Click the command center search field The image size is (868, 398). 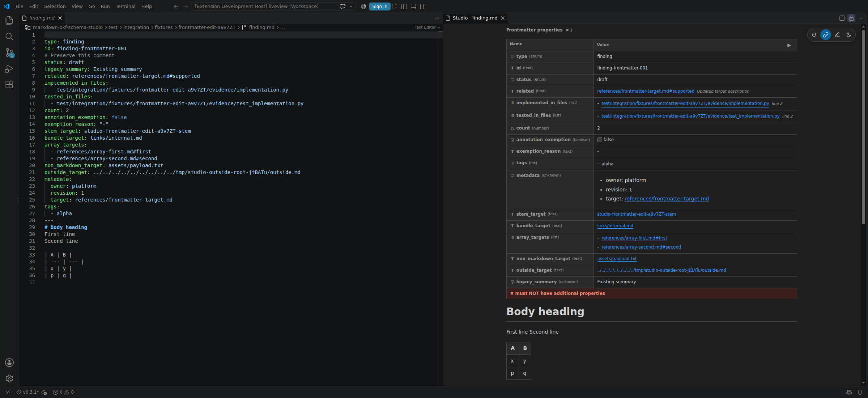[x=263, y=7]
